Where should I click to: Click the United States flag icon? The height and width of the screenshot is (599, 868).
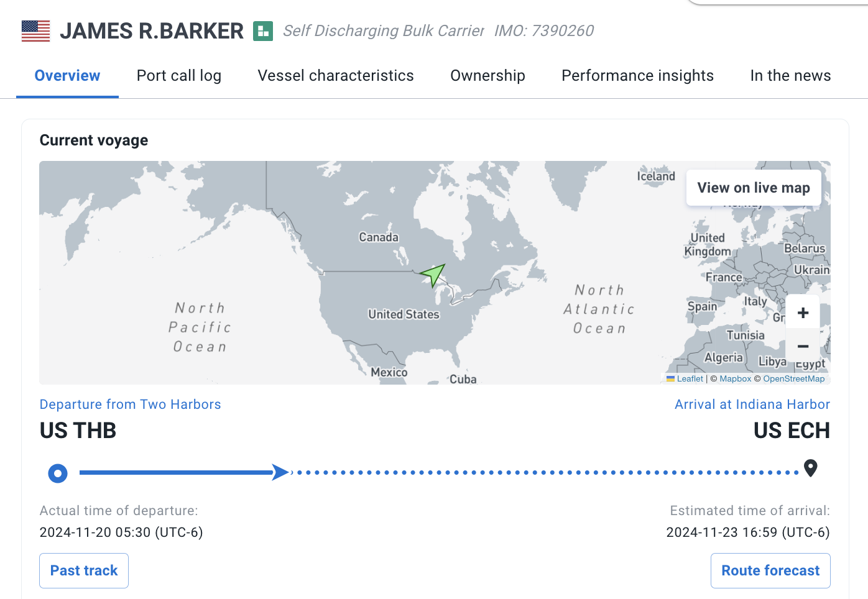(x=35, y=31)
